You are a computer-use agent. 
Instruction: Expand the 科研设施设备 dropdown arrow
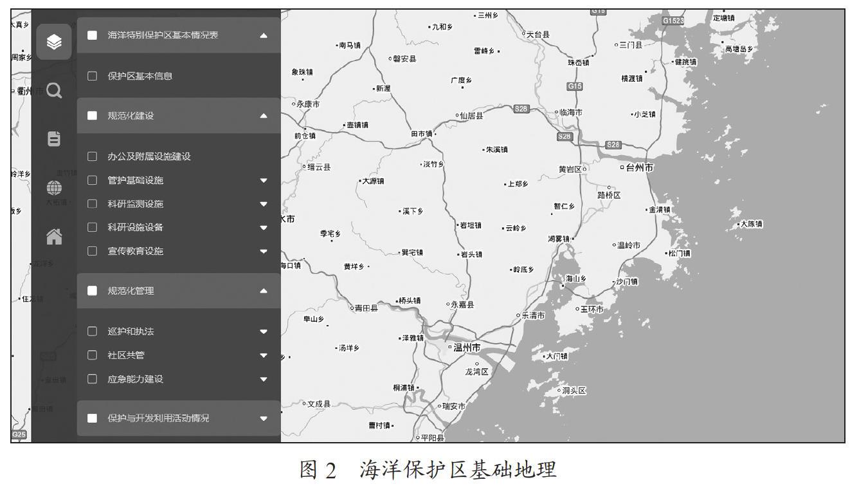[x=264, y=227]
